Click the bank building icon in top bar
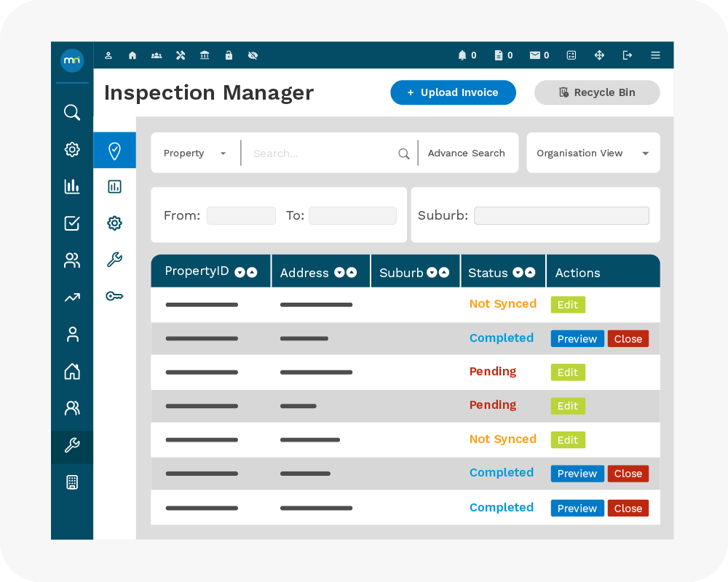Image resolution: width=728 pixels, height=582 pixels. pos(205,55)
